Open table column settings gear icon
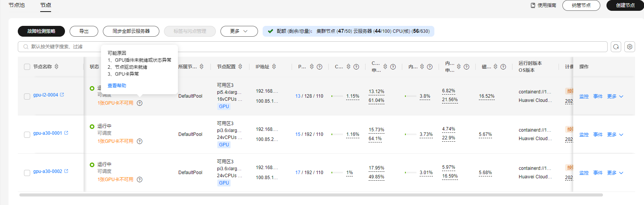This screenshot has width=644, height=205. [630, 47]
